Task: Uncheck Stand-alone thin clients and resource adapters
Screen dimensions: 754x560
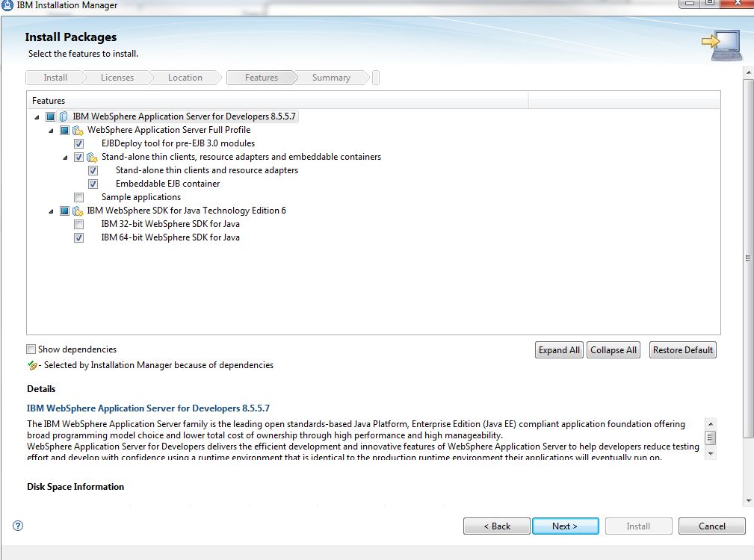Action: (x=93, y=170)
